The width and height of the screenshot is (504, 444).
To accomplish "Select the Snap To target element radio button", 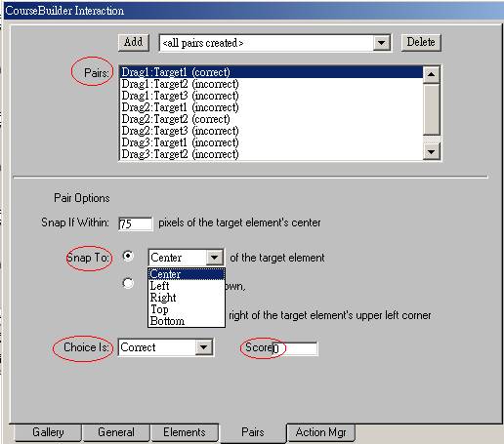I will point(128,256).
